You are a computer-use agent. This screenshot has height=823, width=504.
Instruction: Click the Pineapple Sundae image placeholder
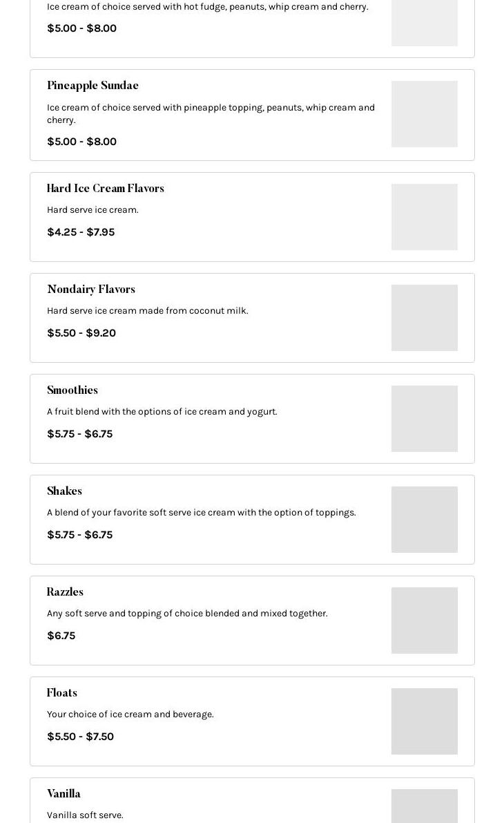pos(424,114)
